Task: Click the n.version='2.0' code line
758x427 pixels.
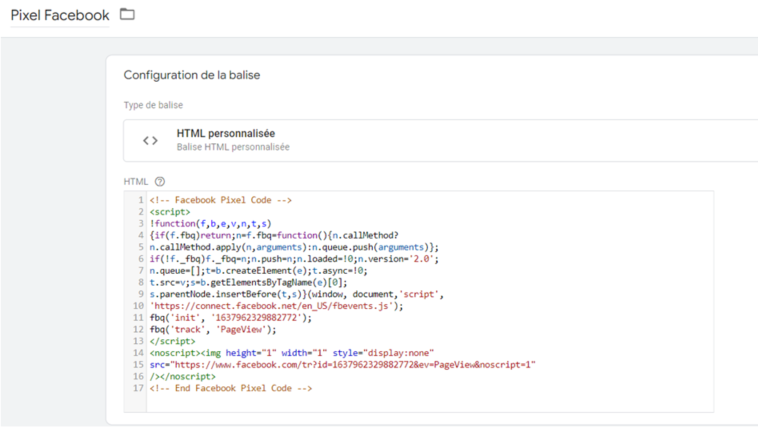Action: pyautogui.click(x=294, y=259)
